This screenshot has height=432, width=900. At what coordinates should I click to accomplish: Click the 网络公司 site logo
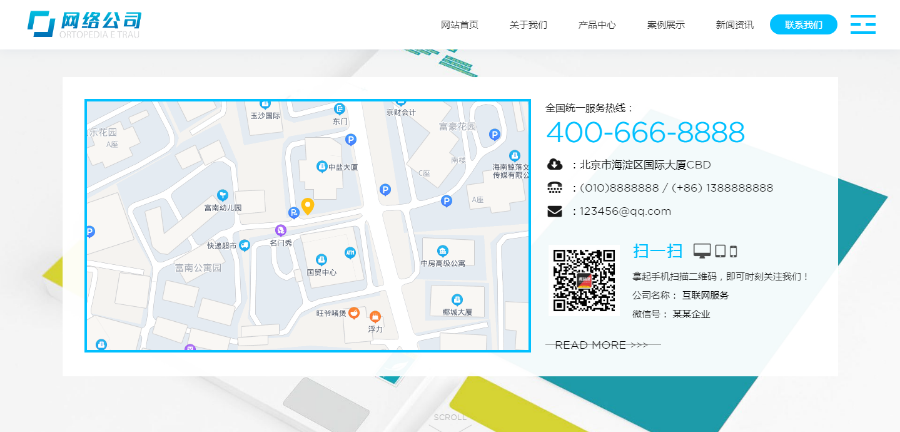coord(84,24)
